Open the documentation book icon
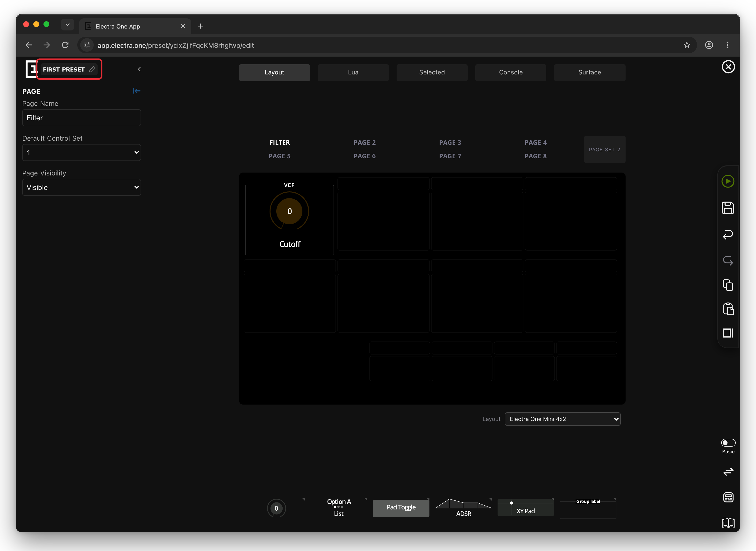This screenshot has height=551, width=756. tap(728, 522)
